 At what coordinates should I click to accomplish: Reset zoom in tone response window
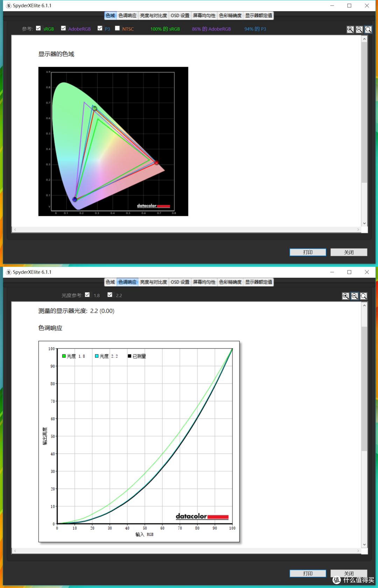[364, 296]
